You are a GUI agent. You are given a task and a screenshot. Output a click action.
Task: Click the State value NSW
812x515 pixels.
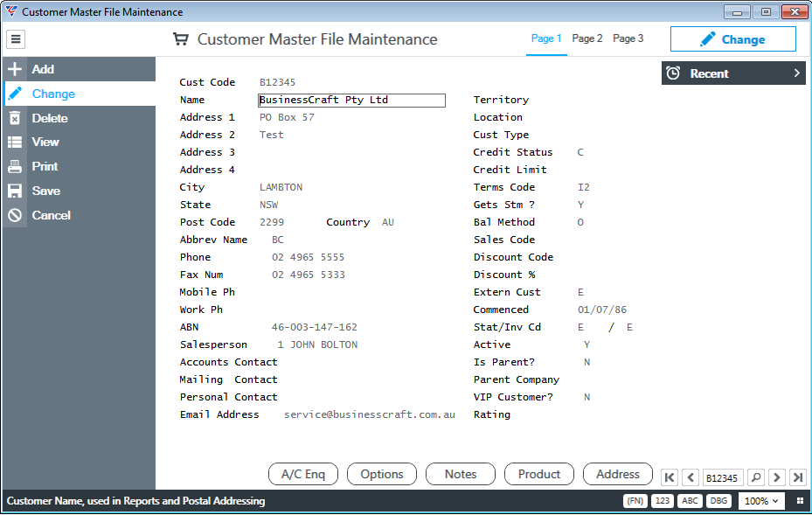pos(268,205)
